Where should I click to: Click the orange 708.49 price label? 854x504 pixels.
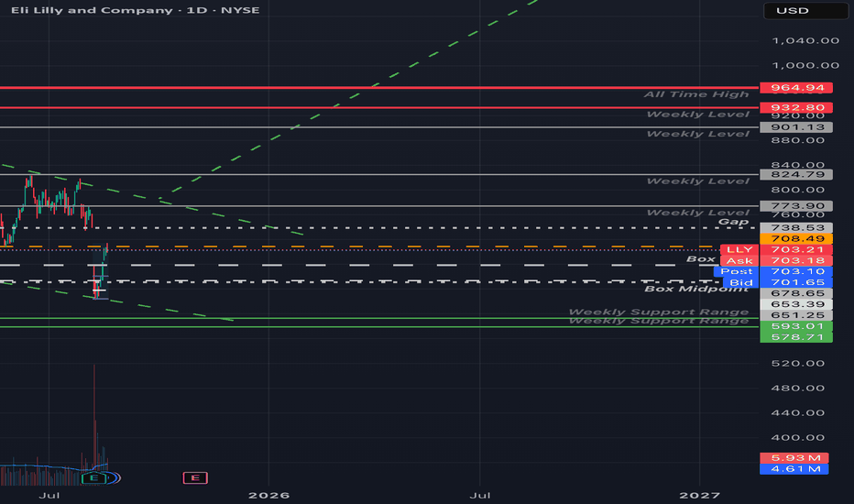pos(796,238)
